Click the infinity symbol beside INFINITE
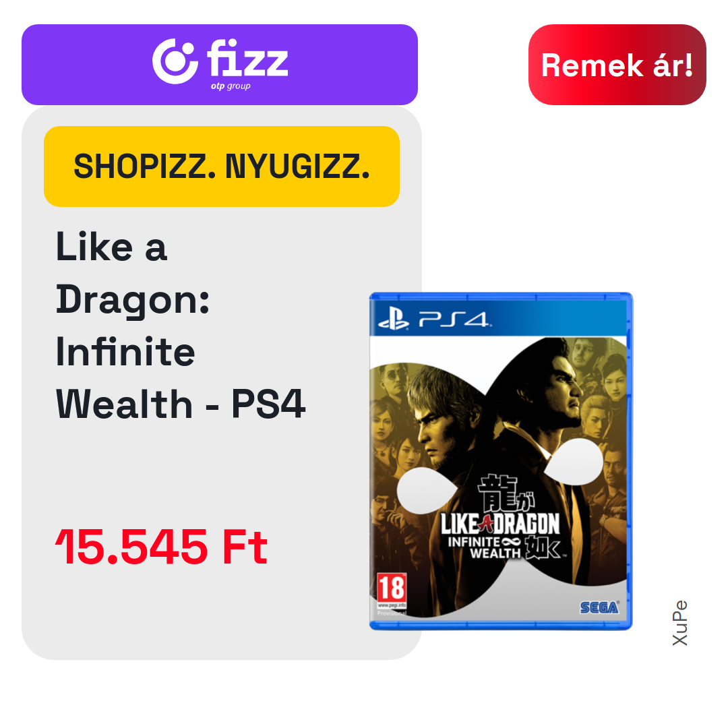 (x=511, y=541)
